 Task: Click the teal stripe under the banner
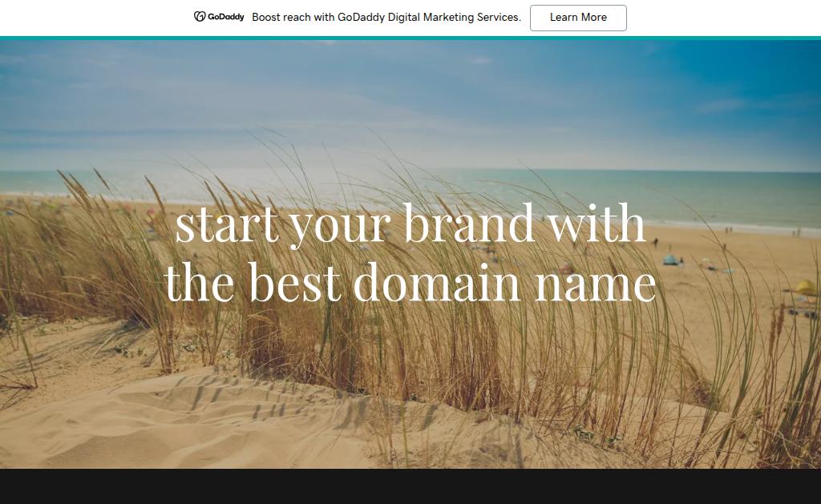coord(410,38)
